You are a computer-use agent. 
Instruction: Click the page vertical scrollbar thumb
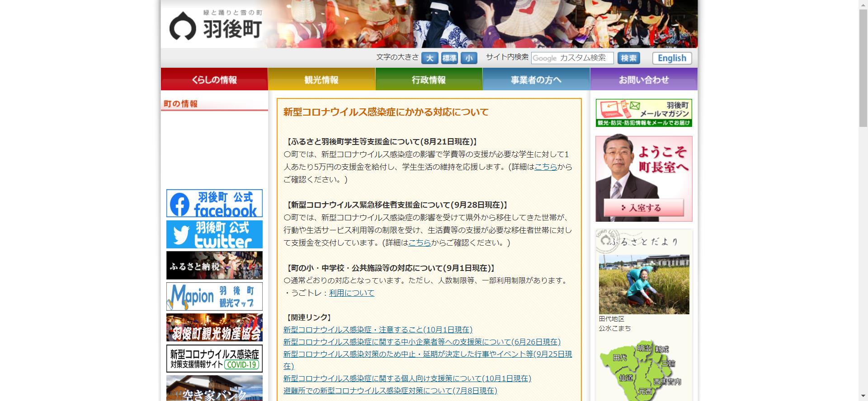863,68
